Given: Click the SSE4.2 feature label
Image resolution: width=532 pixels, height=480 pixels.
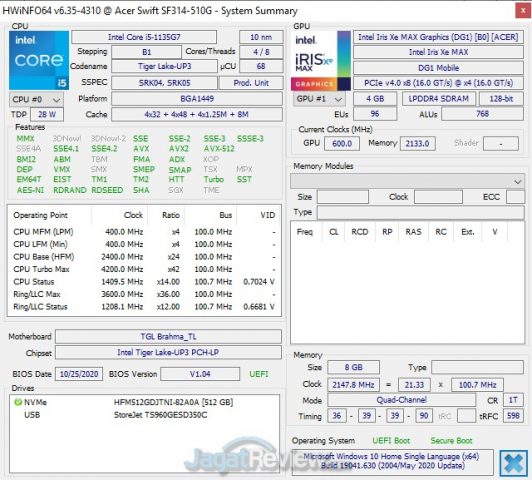Looking at the screenshot, I should coord(104,149).
